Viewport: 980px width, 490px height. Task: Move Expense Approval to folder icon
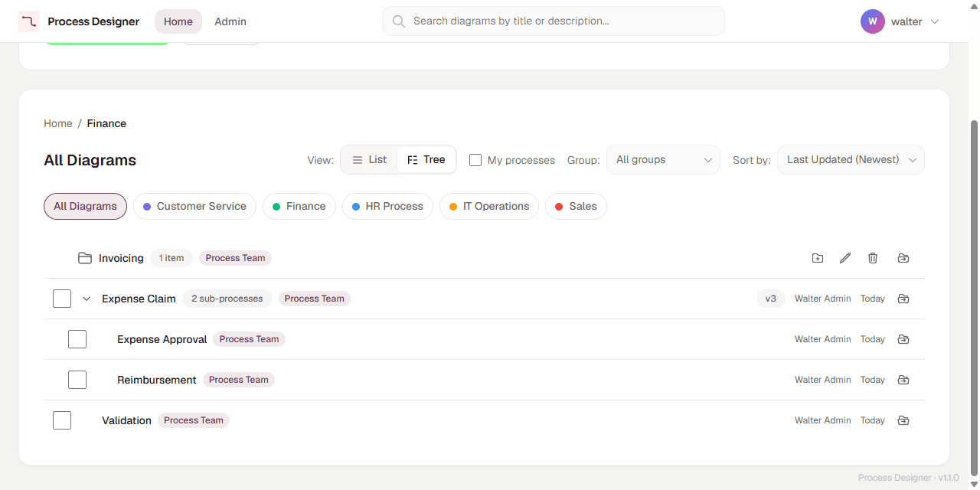[903, 339]
